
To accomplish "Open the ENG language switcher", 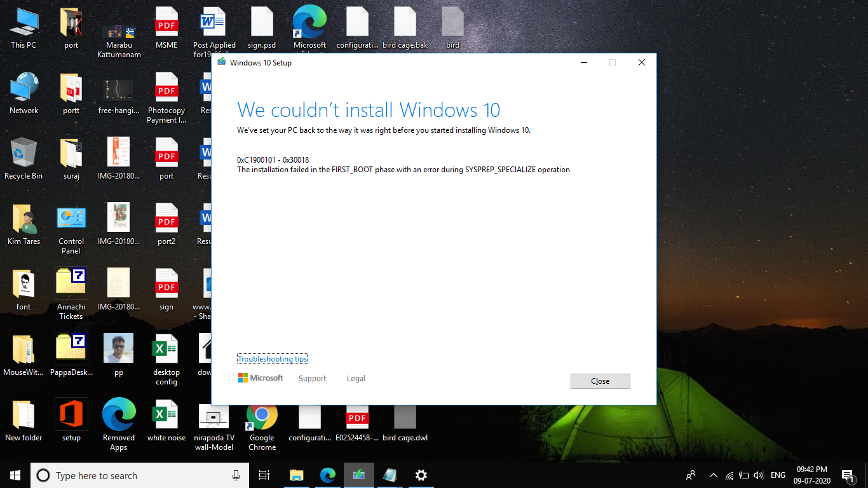I will click(x=777, y=475).
